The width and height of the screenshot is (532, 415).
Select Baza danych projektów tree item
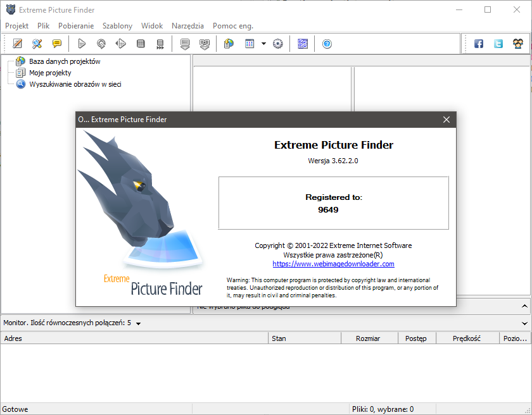click(65, 61)
